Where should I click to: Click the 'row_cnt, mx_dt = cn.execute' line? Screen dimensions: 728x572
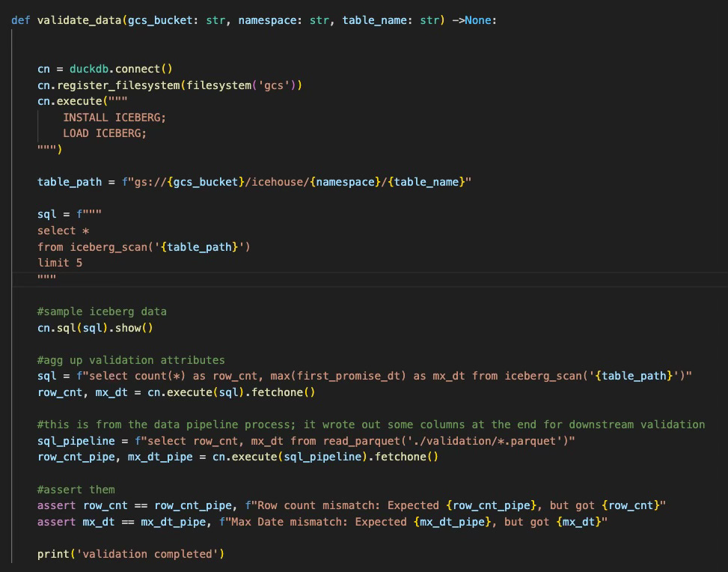click(177, 392)
